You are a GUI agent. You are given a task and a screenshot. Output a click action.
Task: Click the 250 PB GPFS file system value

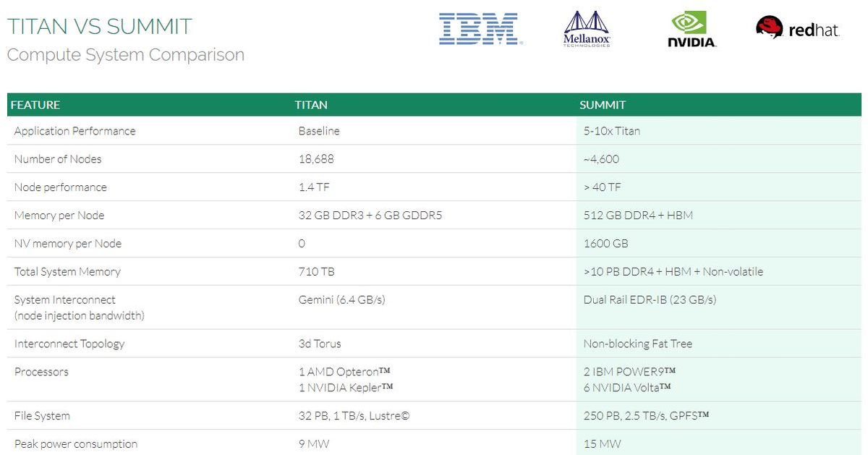[647, 416]
